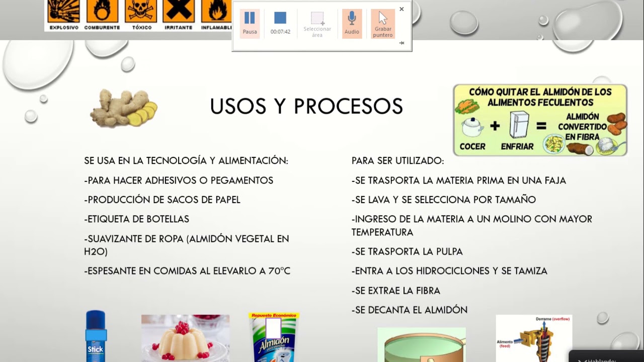Select the Inflamable flame hazard symbol
The image size is (644, 362).
coord(216,15)
